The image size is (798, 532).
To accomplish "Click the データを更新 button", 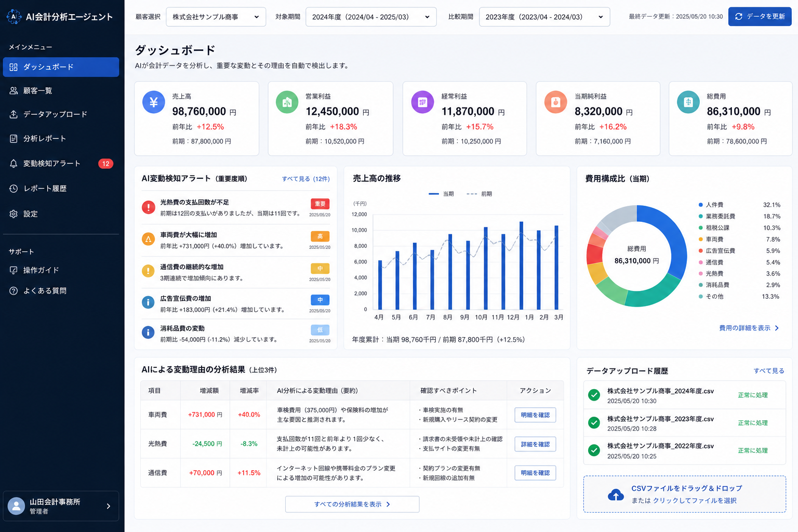I will click(x=760, y=17).
